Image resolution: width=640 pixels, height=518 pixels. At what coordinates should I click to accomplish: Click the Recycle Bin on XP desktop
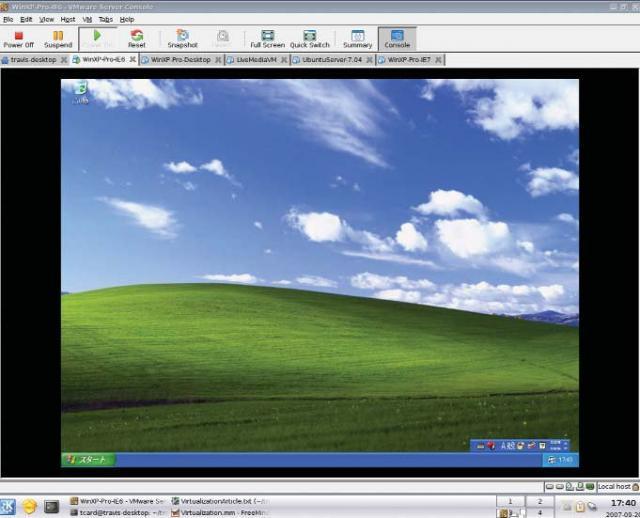tap(81, 92)
